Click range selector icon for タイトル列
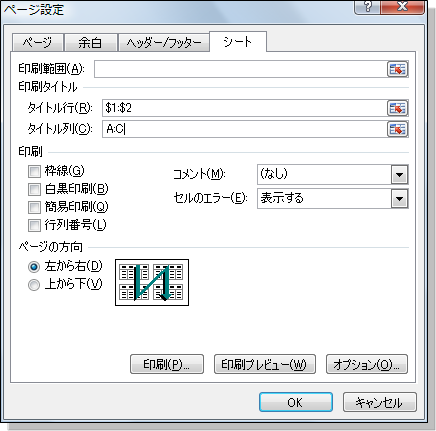 click(x=397, y=129)
